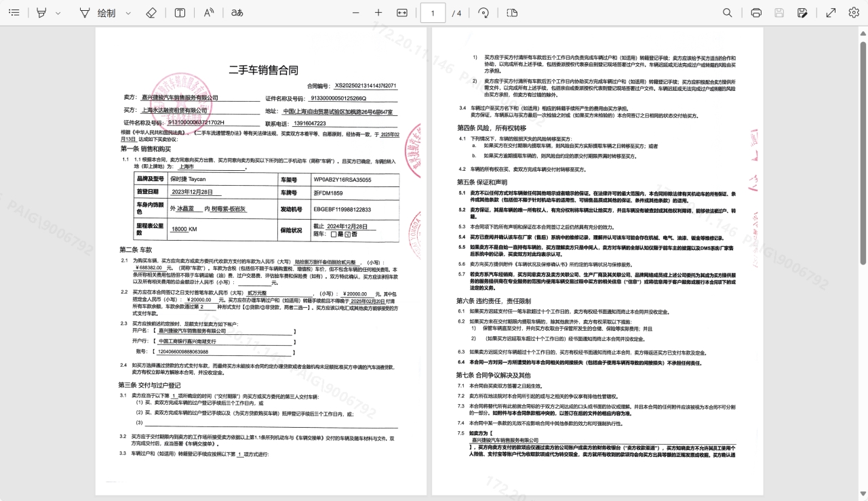Click the heading 第二条 车款
The image size is (868, 501).
point(136,249)
